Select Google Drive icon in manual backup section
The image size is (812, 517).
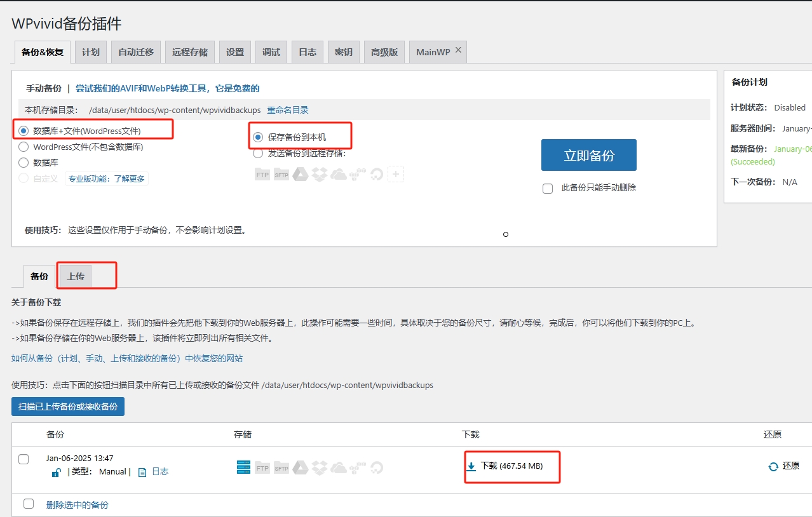301,174
